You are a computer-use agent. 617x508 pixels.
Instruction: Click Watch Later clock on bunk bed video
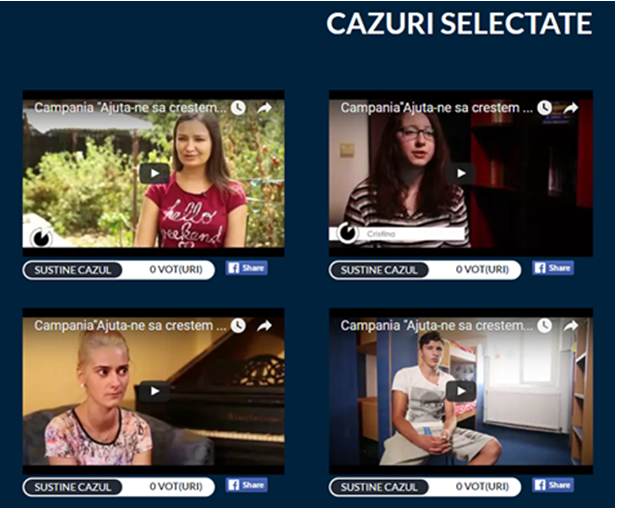coord(545,325)
